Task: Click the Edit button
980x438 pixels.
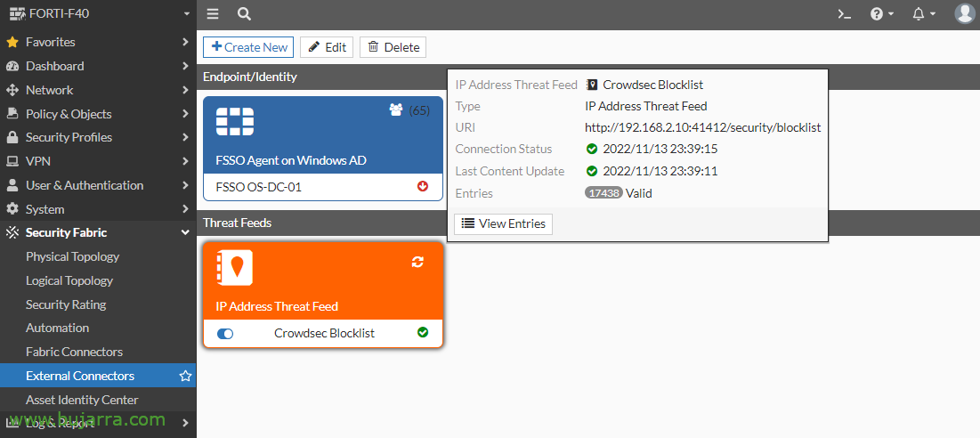Action: [327, 47]
